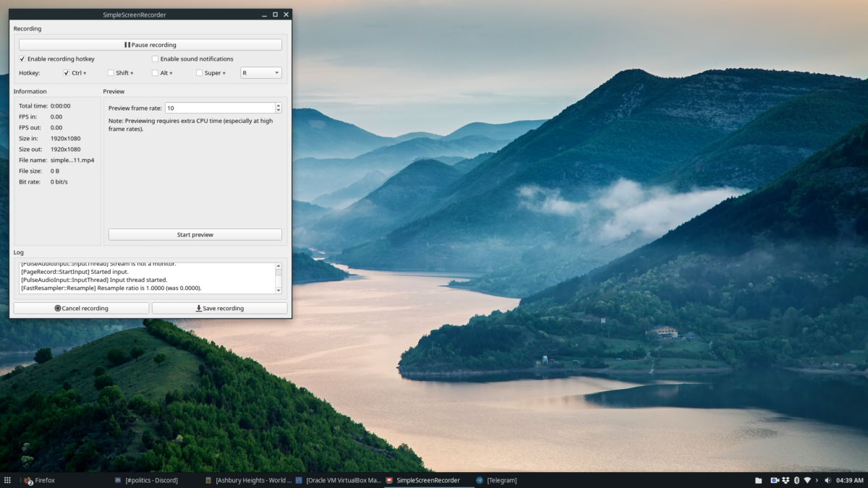This screenshot has height=488, width=868.
Task: Click the Cancel recording button
Action: (x=81, y=308)
